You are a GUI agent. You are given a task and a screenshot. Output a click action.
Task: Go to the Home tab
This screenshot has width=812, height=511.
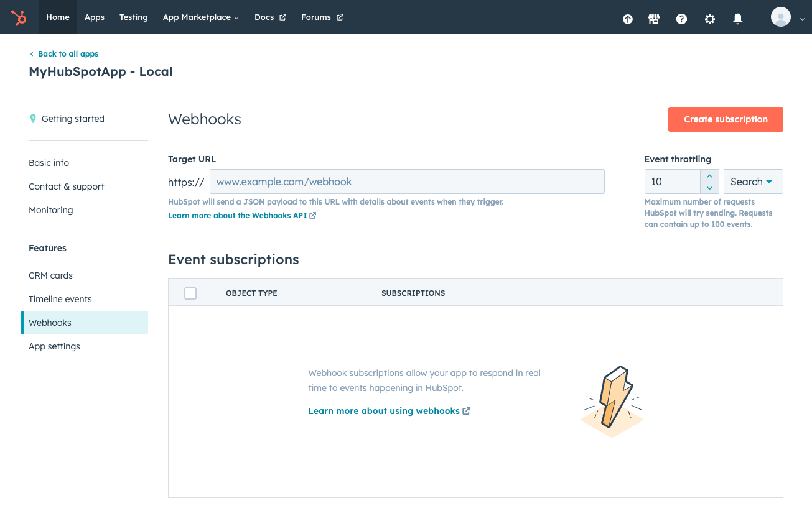pyautogui.click(x=58, y=17)
